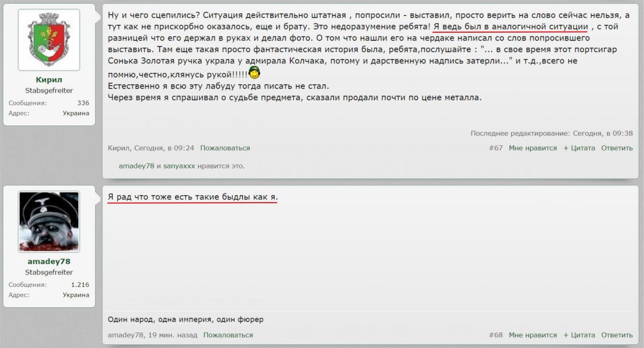Click line Через время я спрашивал о судьбе

[x=295, y=98]
